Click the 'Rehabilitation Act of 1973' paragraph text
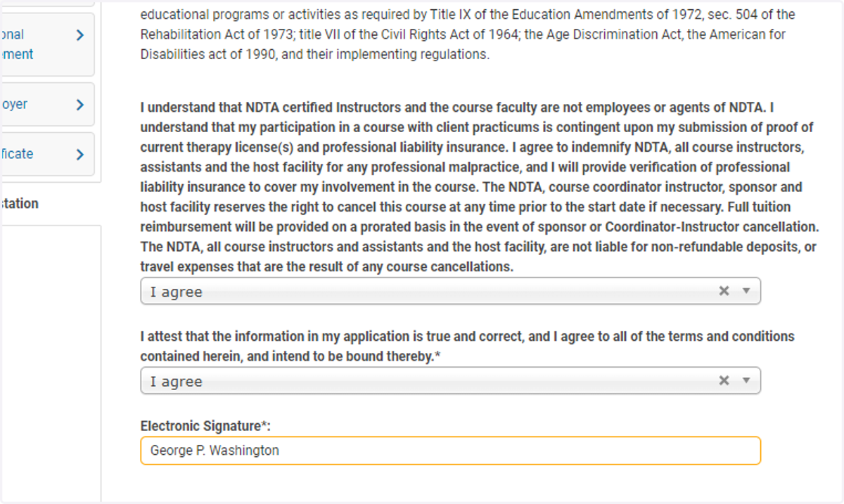Screen dimensions: 844x504 (468, 34)
